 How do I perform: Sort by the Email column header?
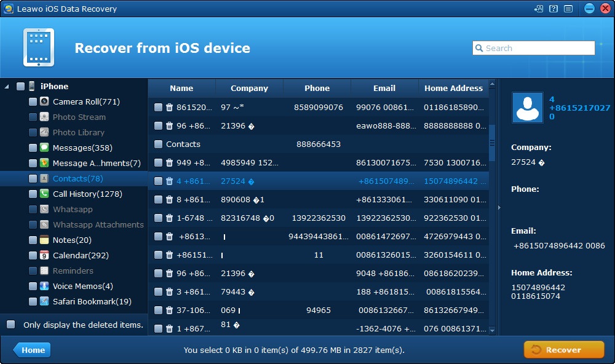tap(384, 89)
